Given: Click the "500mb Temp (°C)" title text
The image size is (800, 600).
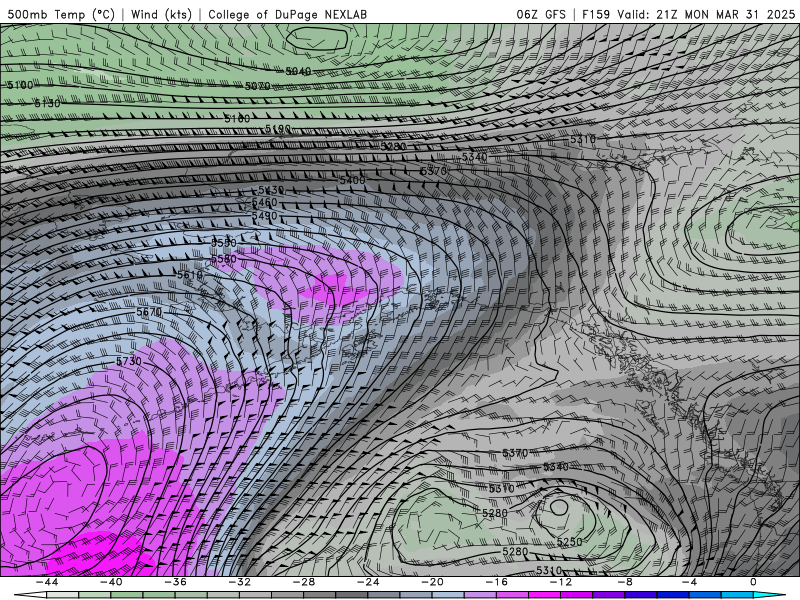Looking at the screenshot, I should pos(61,14).
